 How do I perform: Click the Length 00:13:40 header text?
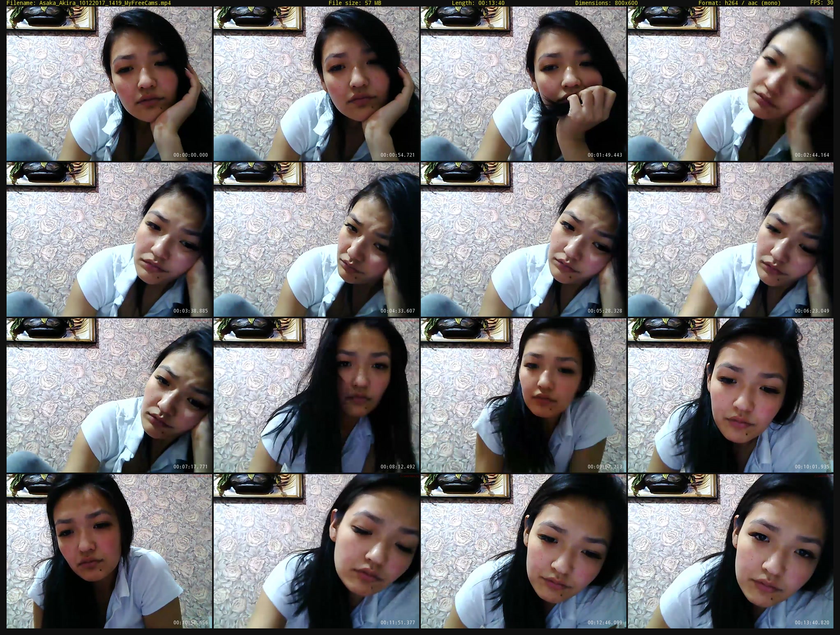click(478, 3)
